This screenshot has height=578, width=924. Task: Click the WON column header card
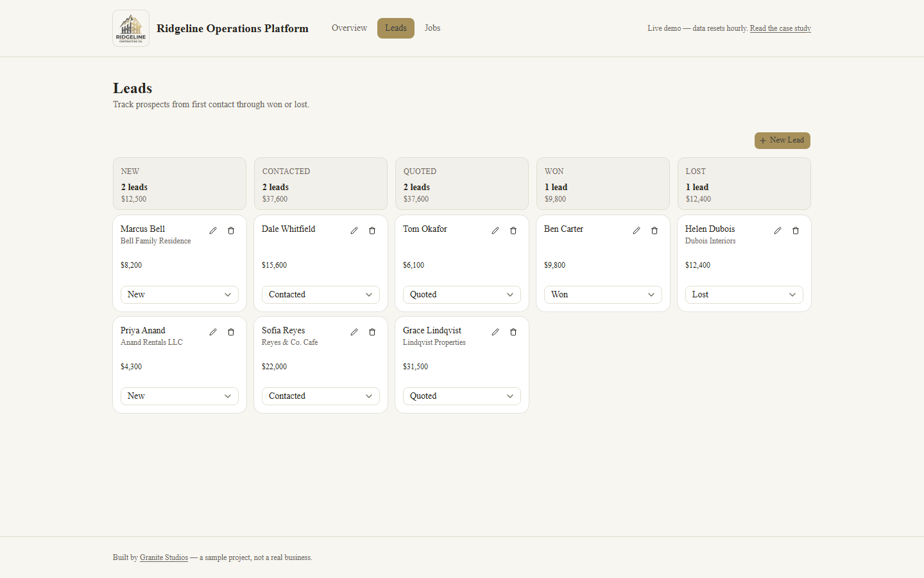603,184
